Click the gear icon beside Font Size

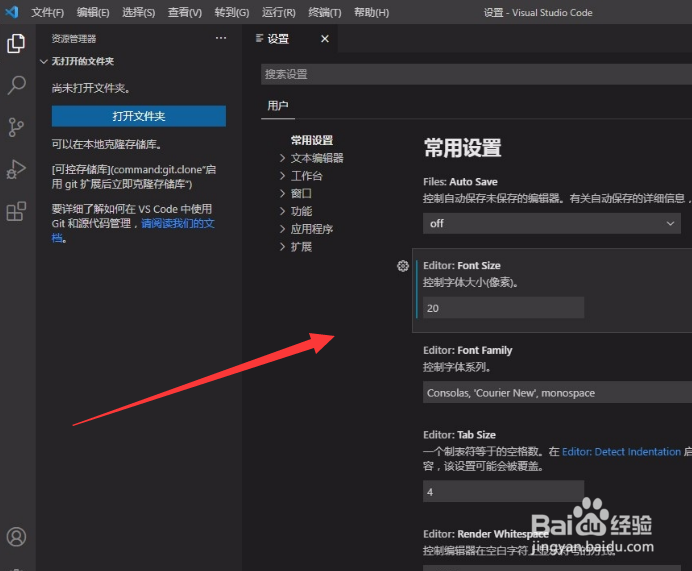pyautogui.click(x=402, y=266)
